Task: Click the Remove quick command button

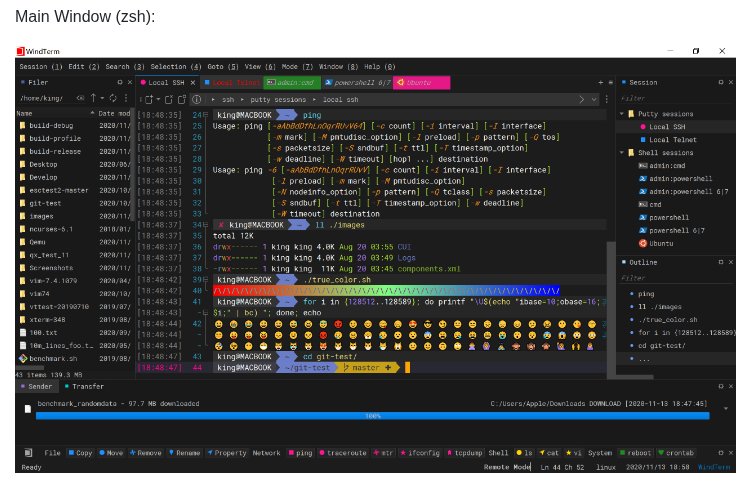Action: point(146,453)
